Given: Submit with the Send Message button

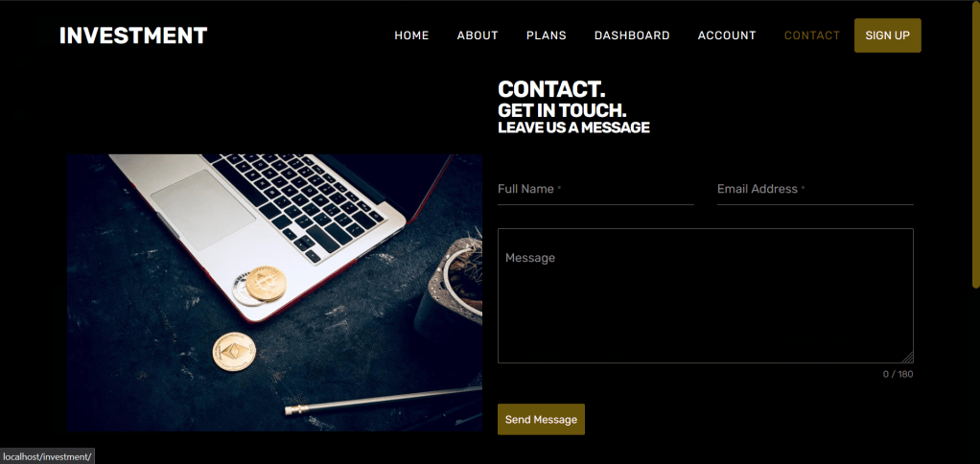Looking at the screenshot, I should tap(541, 419).
